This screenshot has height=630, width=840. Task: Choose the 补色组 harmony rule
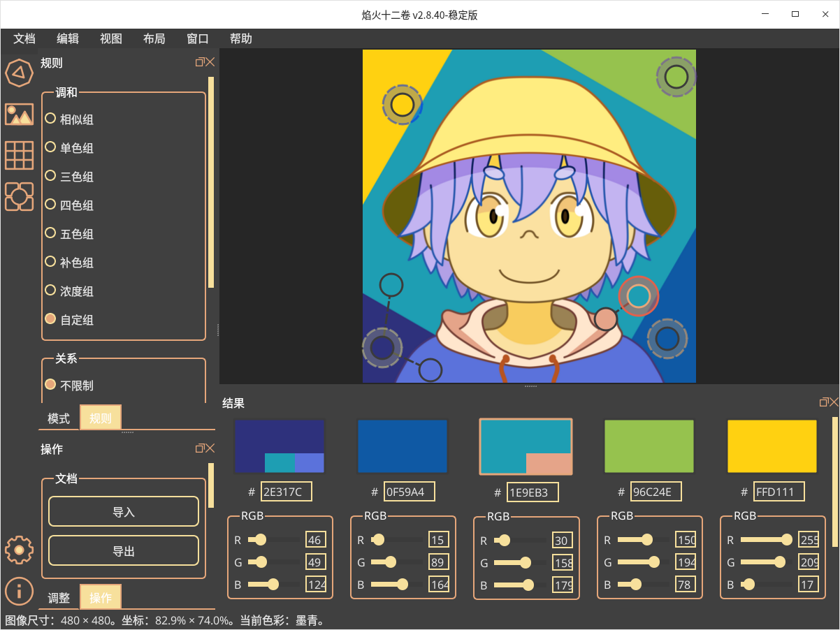click(x=50, y=262)
